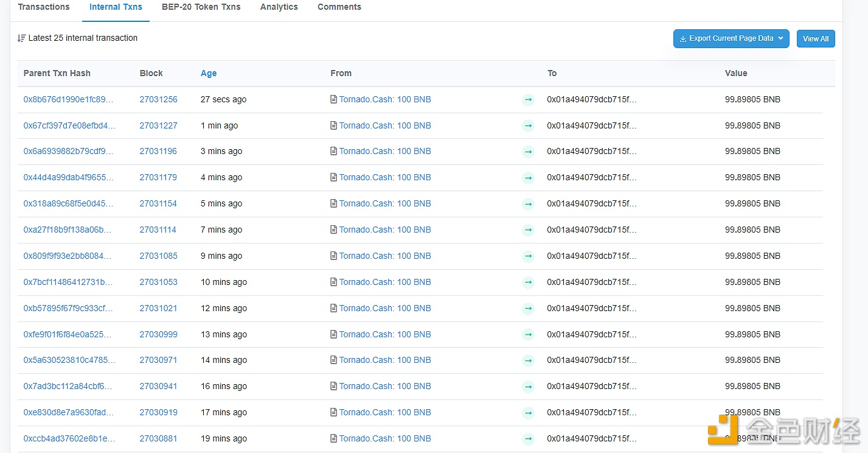
Task: Toggle Age column date format
Action: [x=209, y=73]
